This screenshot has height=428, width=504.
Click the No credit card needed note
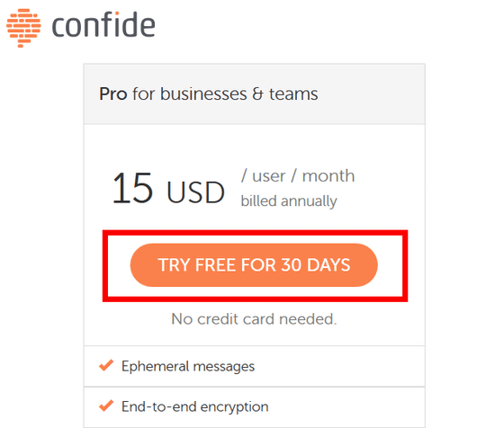pos(254,319)
